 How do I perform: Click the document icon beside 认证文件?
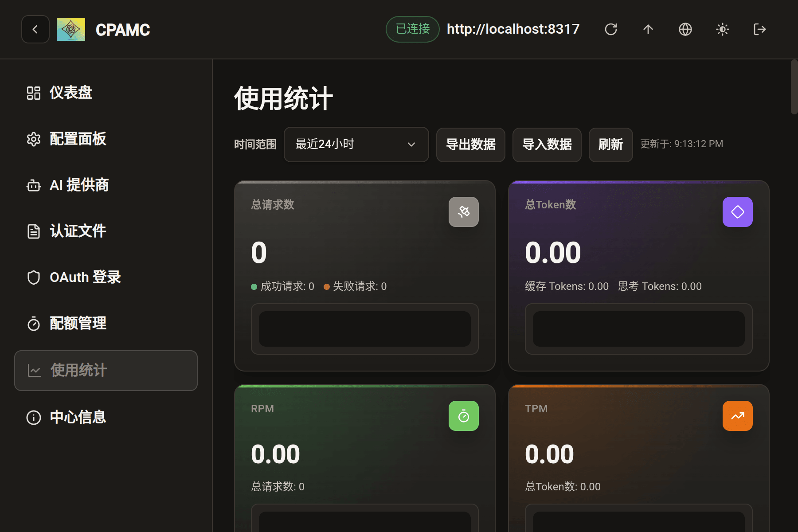tap(34, 231)
